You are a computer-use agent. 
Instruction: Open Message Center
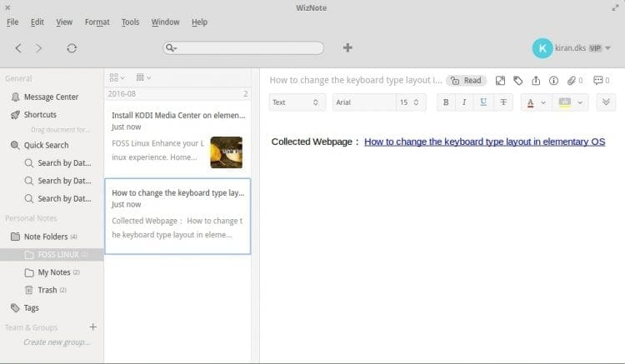pyautogui.click(x=51, y=97)
